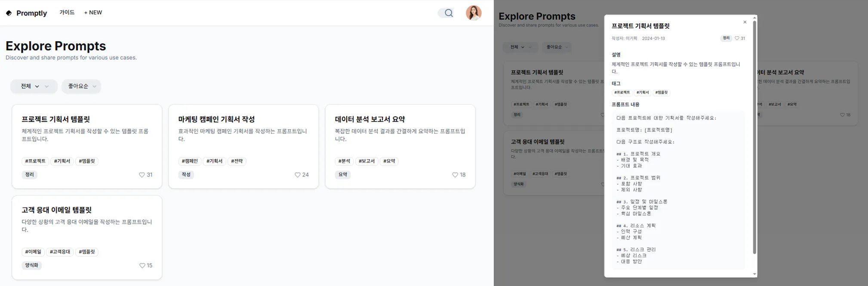Click #기획서 tag on the 마케팅 캠페인 card
This screenshot has width=868, height=286.
tap(214, 161)
